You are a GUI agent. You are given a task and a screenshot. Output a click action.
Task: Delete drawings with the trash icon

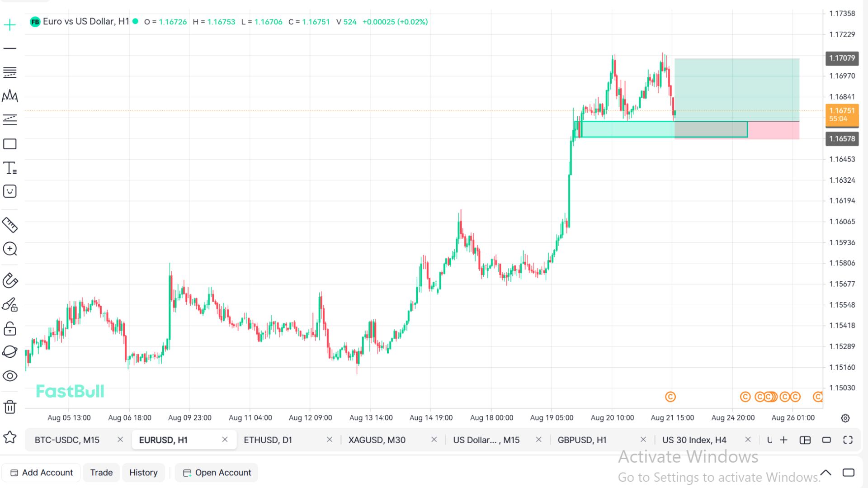coord(10,407)
